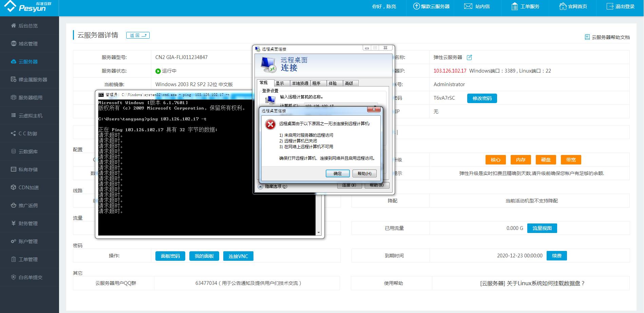
Task: Open the 流量视图 traffic view button
Action: pos(542,228)
